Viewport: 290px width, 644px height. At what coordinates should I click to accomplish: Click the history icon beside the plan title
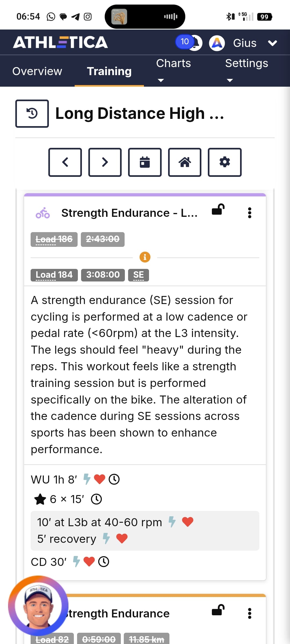[32, 114]
